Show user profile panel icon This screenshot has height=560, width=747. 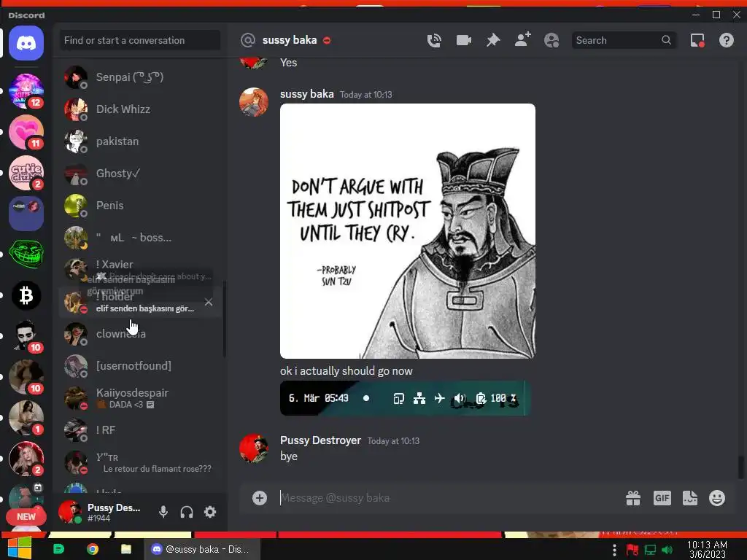click(551, 41)
